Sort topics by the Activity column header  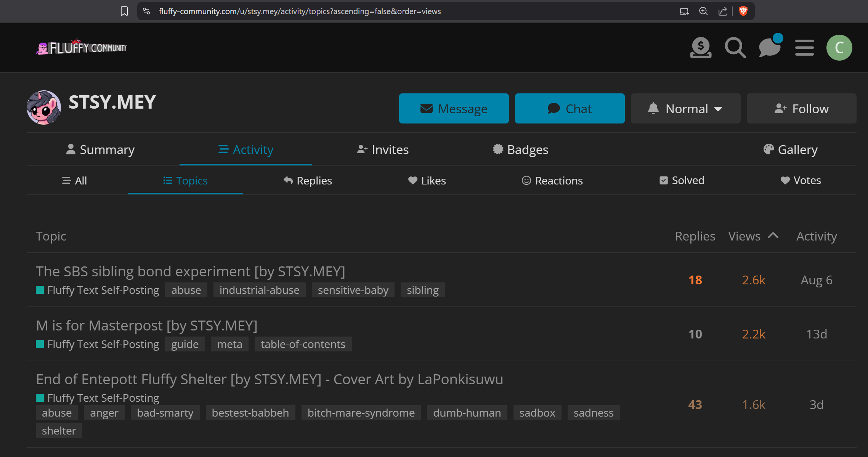pyautogui.click(x=817, y=236)
